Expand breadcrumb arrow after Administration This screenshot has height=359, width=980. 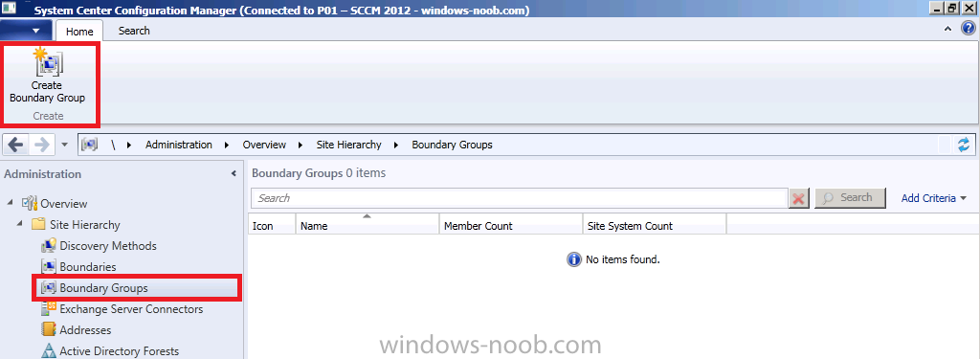226,146
